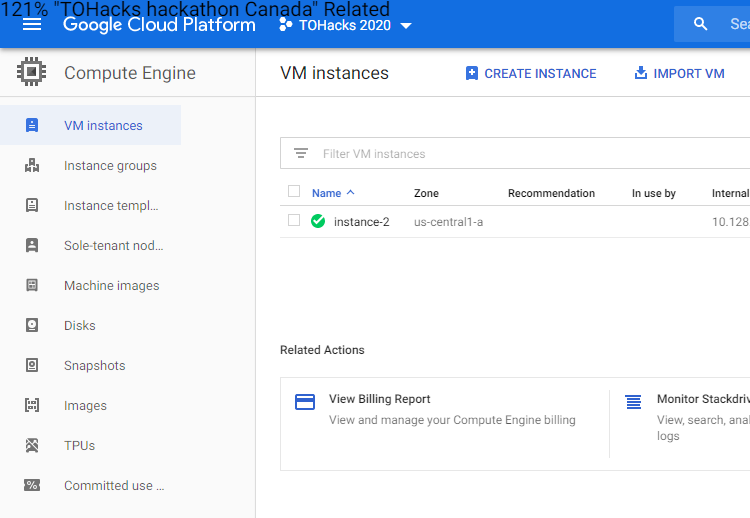Image resolution: width=750 pixels, height=518 pixels.
Task: Sort by Name column arrow
Action: [x=350, y=193]
